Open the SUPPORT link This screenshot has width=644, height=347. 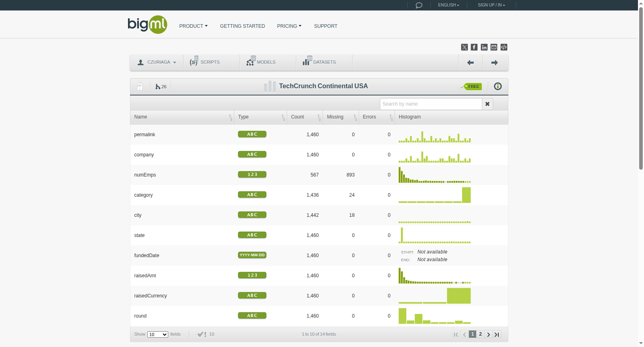326,26
